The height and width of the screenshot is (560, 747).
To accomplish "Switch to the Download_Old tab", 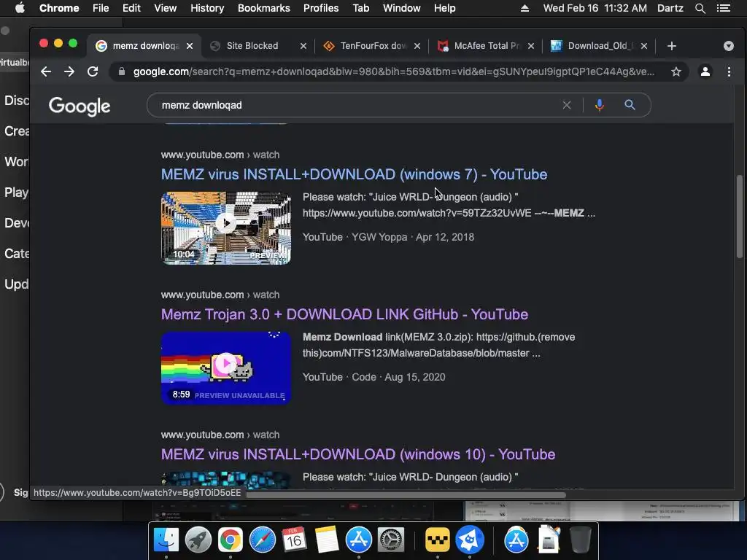I will coord(595,46).
